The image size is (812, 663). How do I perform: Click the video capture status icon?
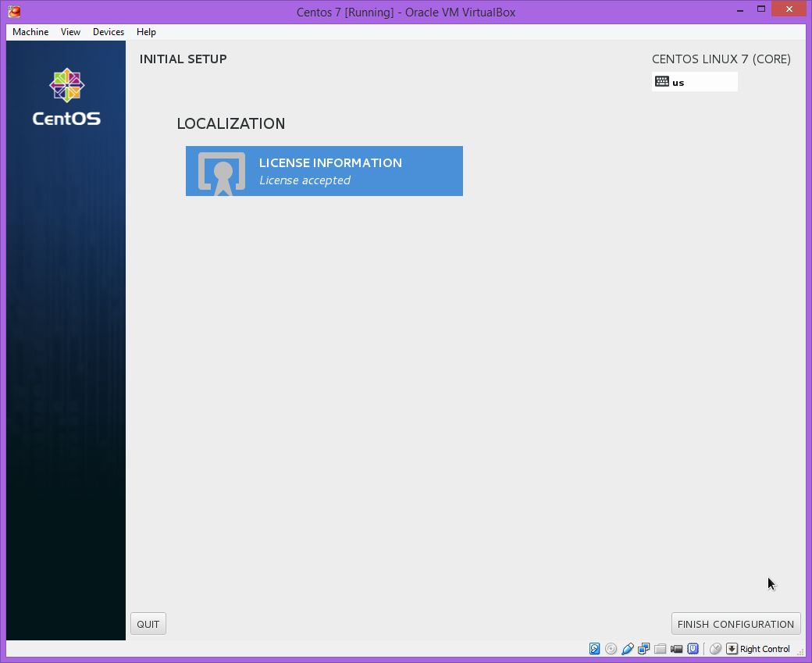[676, 648]
